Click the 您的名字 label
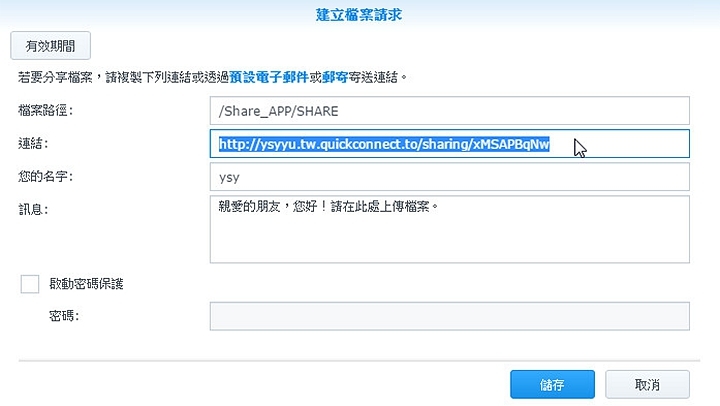Image resolution: width=720 pixels, height=406 pixels. click(45, 177)
